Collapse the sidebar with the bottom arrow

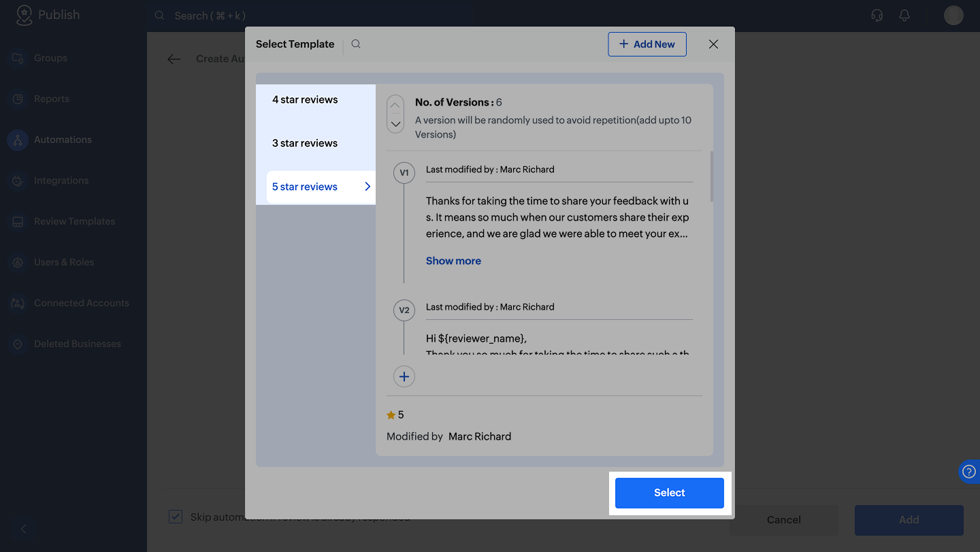click(24, 529)
